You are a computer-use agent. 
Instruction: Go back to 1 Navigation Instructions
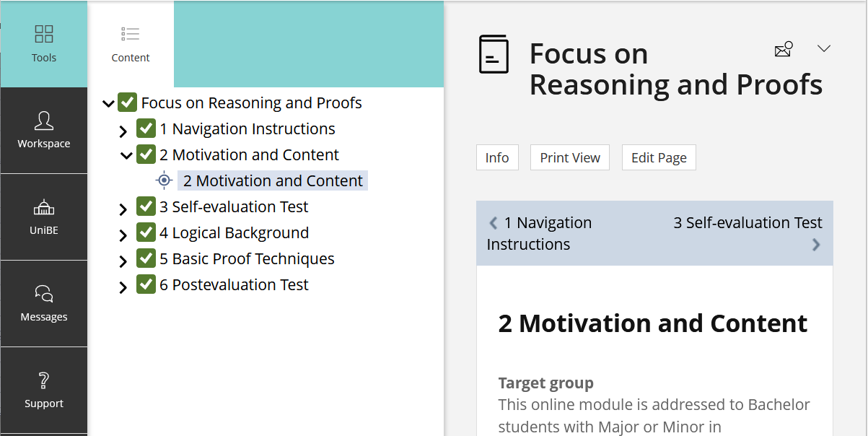(539, 233)
